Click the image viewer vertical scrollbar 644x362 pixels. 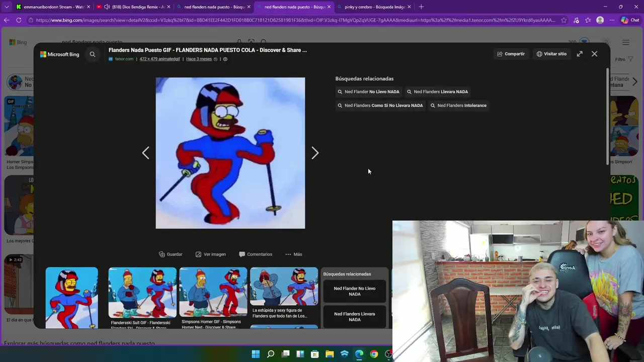point(607,116)
